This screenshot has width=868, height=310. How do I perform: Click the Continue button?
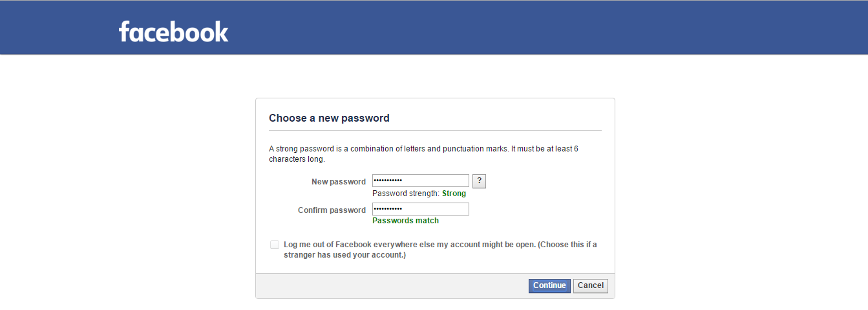point(549,285)
